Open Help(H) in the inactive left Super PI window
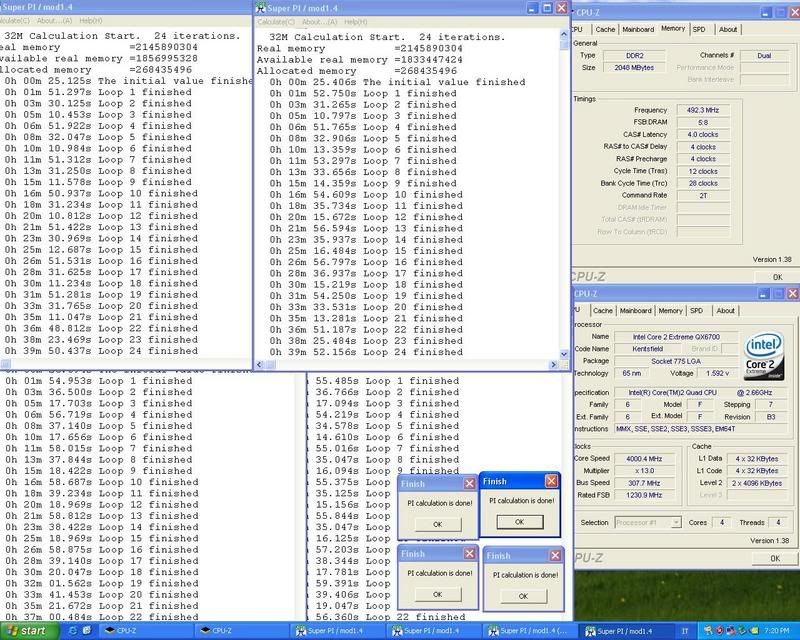Viewport: 800px width, 640px height. tap(91, 21)
